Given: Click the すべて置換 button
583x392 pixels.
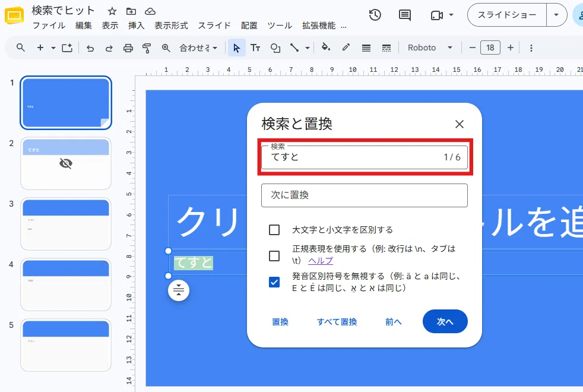Looking at the screenshot, I should pyautogui.click(x=337, y=322).
